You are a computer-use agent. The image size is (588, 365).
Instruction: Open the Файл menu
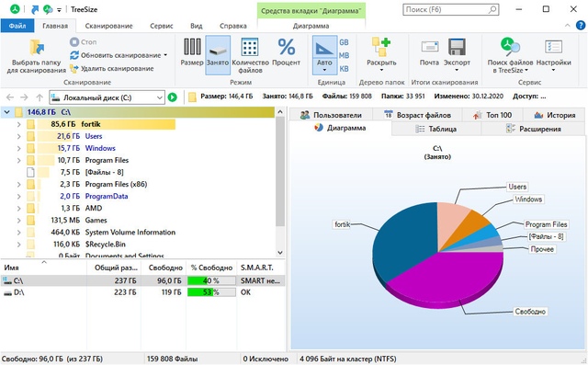click(x=17, y=26)
